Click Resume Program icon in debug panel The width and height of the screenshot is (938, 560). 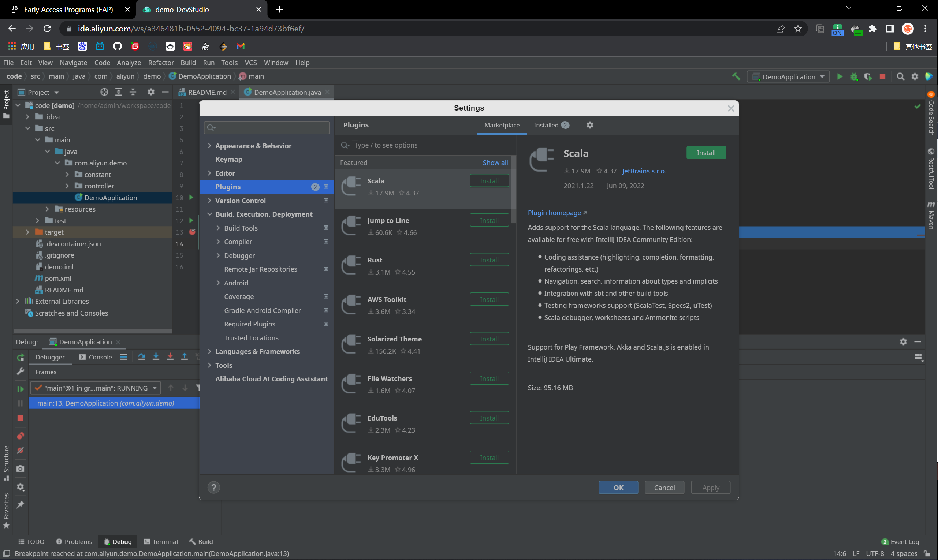(x=21, y=389)
